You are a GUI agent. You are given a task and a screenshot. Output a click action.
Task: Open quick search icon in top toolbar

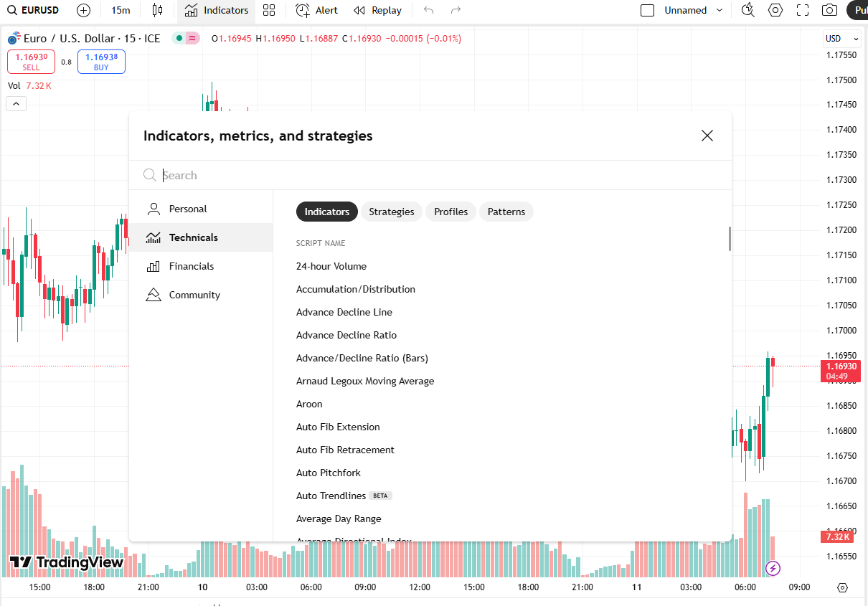pos(748,11)
